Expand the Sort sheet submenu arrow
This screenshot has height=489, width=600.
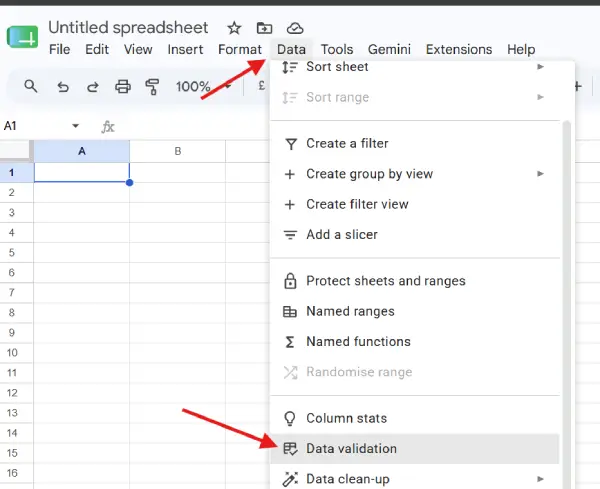point(540,67)
